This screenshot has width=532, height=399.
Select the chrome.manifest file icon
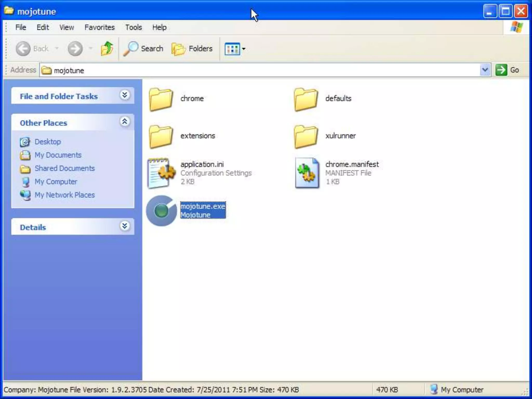coord(307,173)
